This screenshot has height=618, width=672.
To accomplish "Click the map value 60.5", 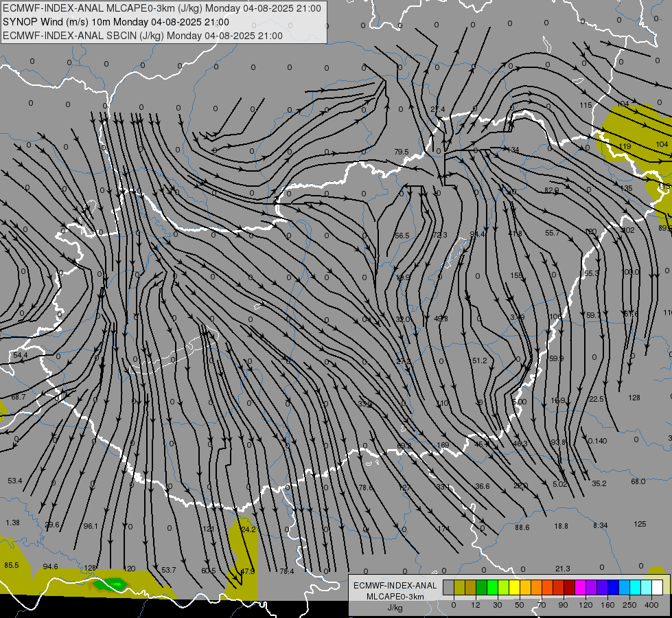I will click(x=209, y=571).
